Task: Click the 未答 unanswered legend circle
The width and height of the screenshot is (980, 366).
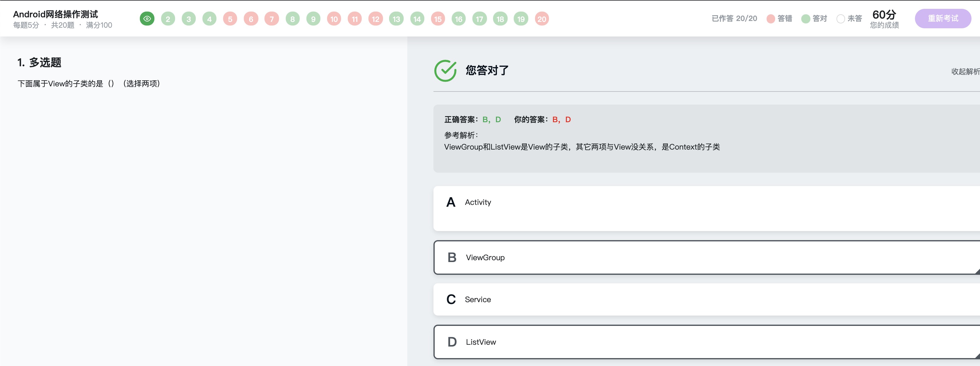Action: coord(840,19)
